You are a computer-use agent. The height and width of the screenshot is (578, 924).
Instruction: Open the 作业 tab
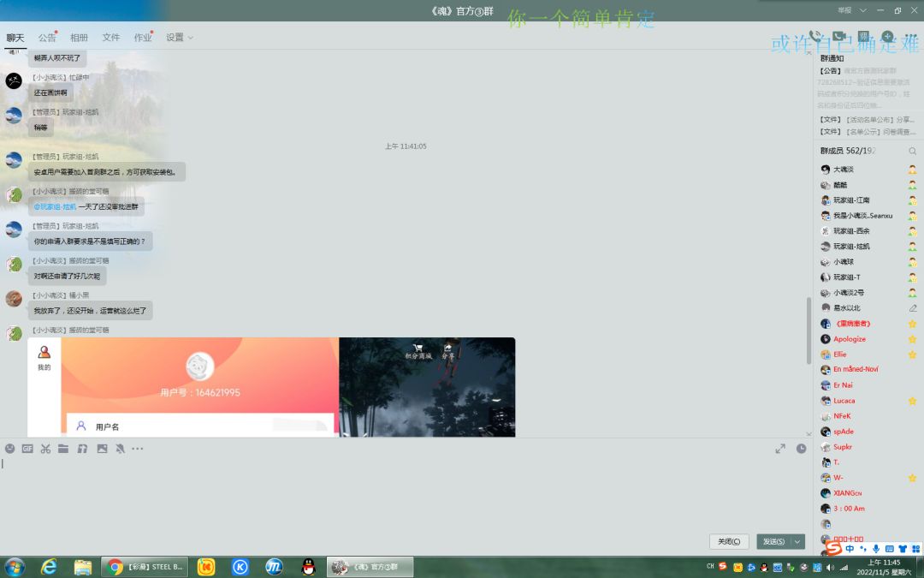click(x=143, y=38)
